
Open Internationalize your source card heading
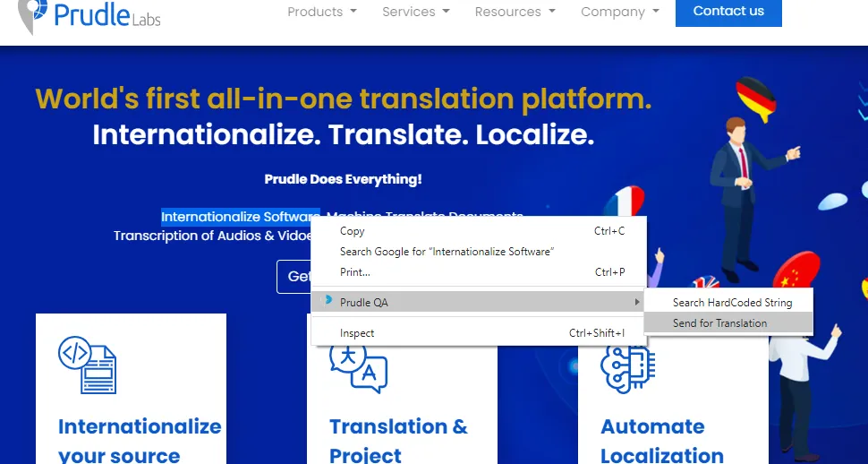pyautogui.click(x=140, y=441)
